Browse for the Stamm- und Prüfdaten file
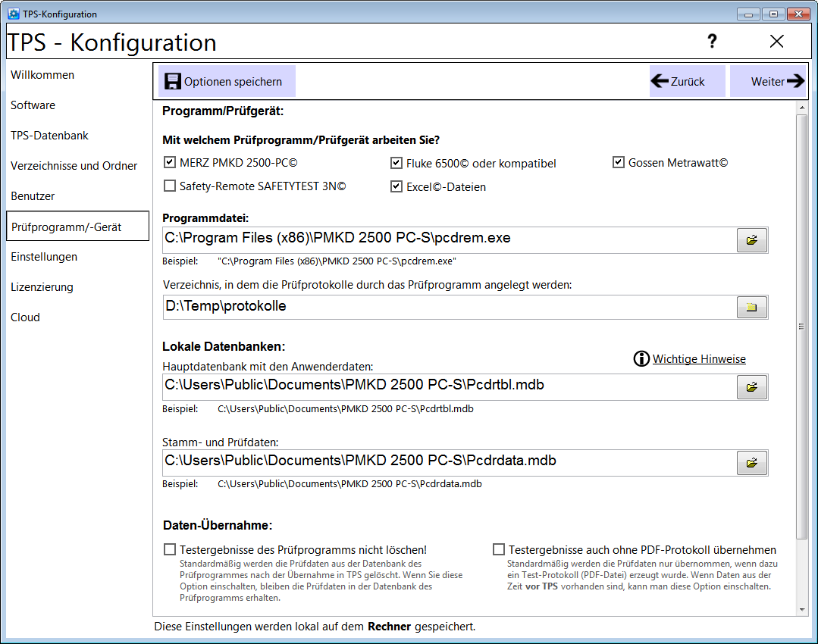The image size is (818, 644). 752,462
